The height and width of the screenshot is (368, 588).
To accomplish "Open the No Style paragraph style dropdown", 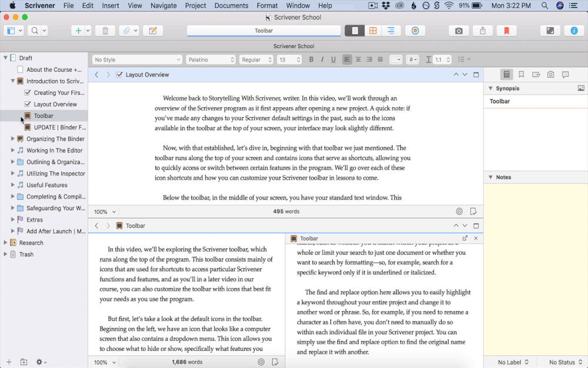I will (x=137, y=59).
